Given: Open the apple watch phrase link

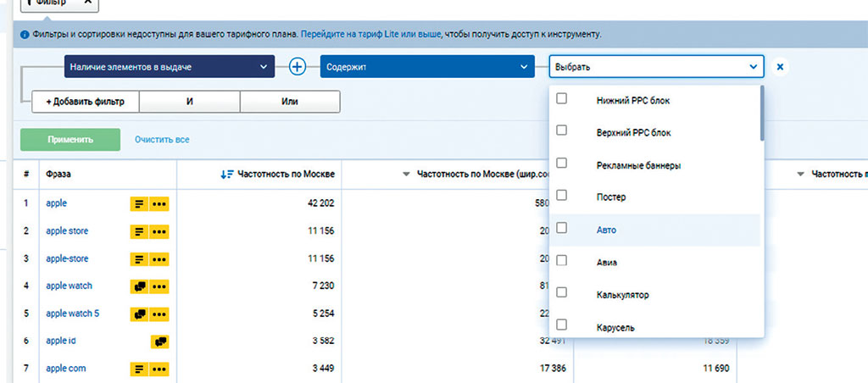Looking at the screenshot, I should click(70, 286).
